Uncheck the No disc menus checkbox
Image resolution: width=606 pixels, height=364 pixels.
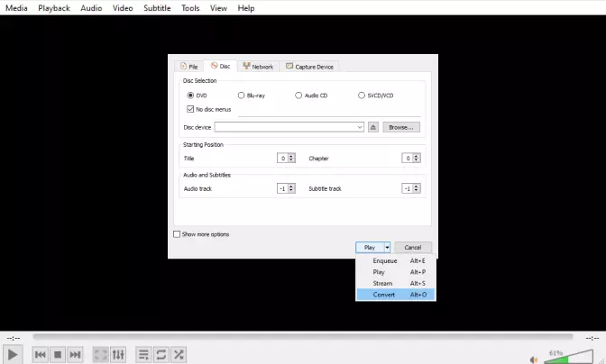point(190,109)
